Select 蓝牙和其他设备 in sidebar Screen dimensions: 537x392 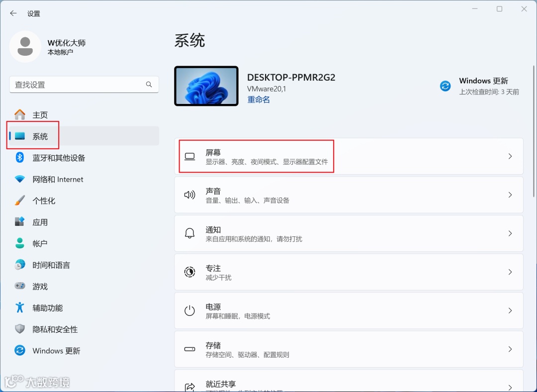(84, 158)
